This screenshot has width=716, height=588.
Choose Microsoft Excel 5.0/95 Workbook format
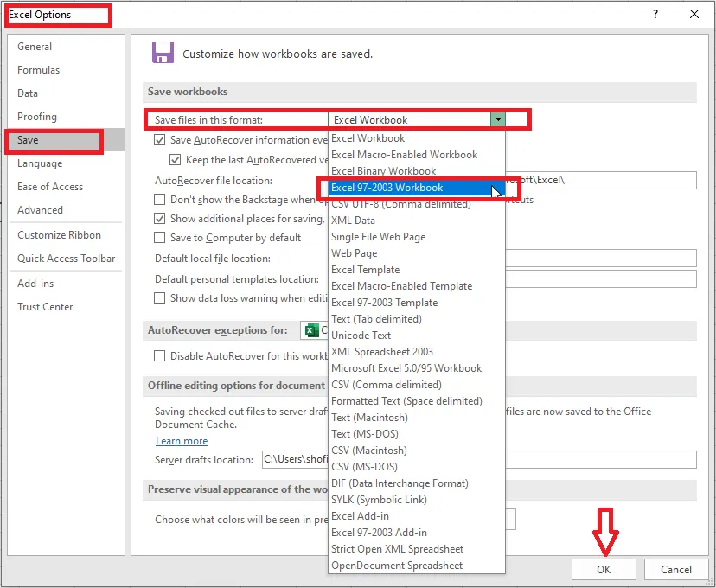pyautogui.click(x=417, y=368)
